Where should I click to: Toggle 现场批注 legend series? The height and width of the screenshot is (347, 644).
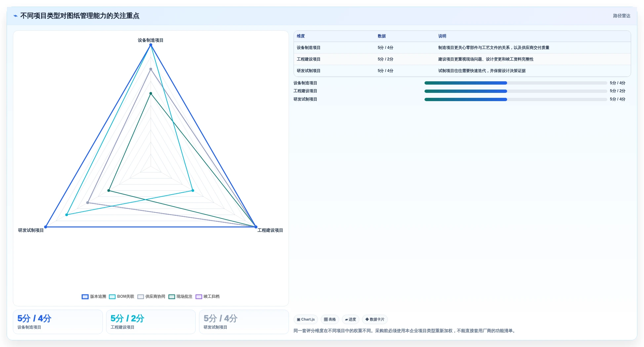pos(181,296)
